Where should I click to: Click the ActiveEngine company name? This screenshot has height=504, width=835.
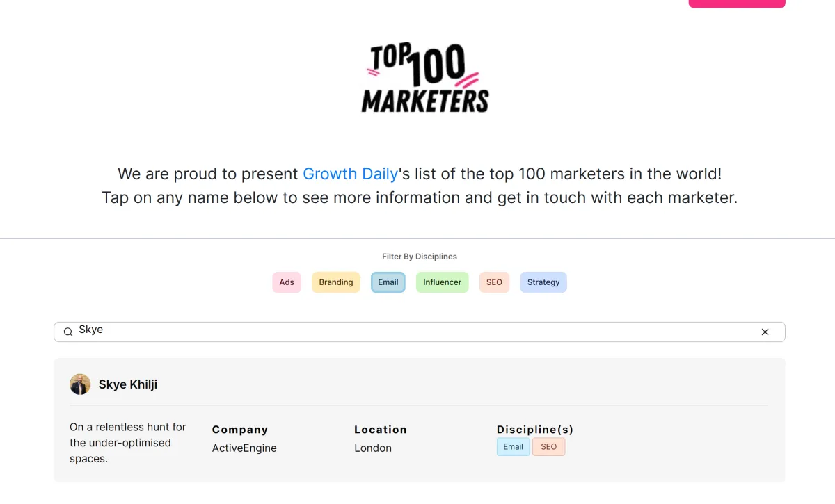click(x=244, y=448)
